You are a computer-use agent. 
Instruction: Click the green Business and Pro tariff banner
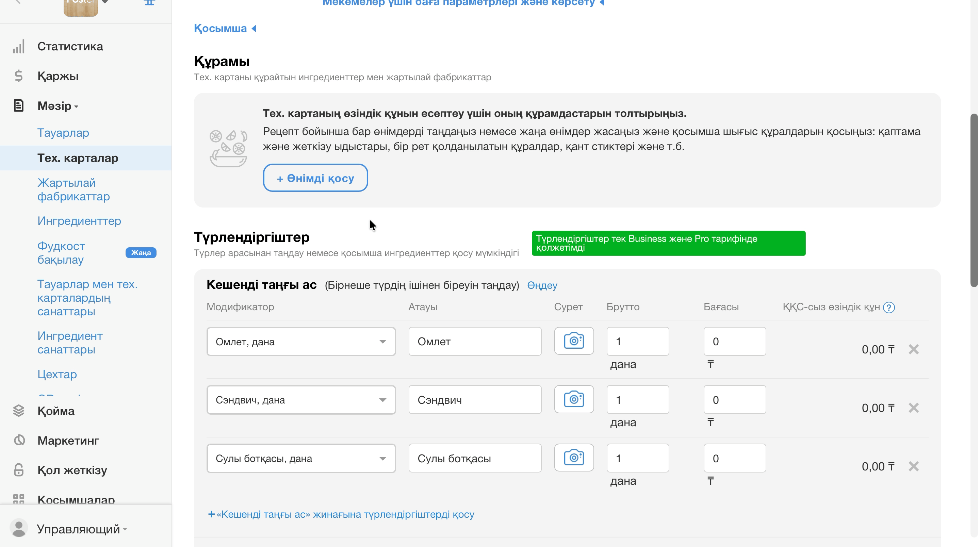click(x=668, y=243)
